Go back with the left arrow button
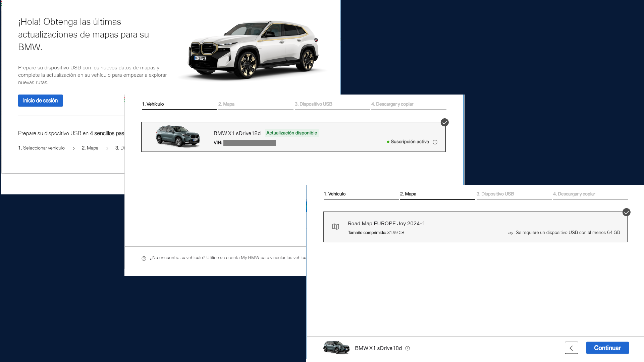 click(571, 348)
